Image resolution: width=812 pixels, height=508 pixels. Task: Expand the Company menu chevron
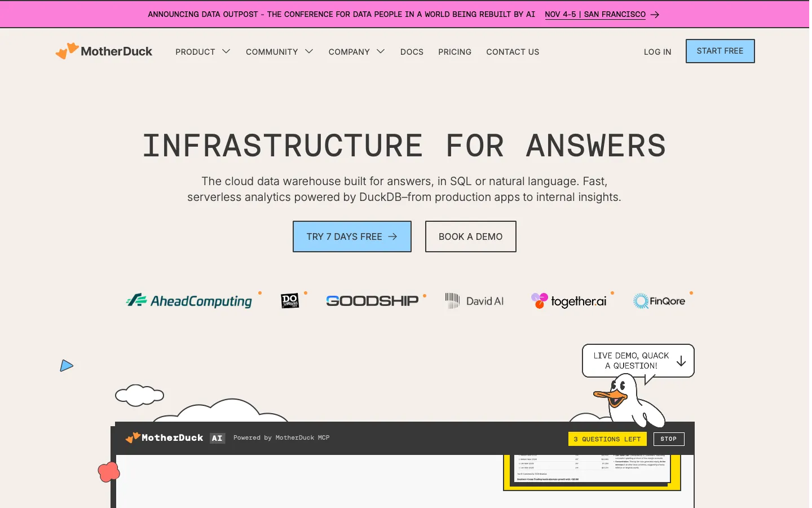coord(381,51)
